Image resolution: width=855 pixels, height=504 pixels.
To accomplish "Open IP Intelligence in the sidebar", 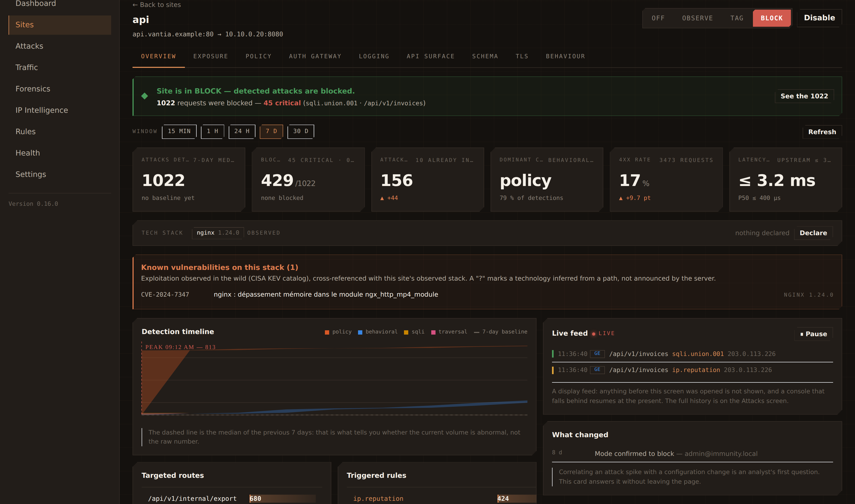I will pyautogui.click(x=60, y=110).
